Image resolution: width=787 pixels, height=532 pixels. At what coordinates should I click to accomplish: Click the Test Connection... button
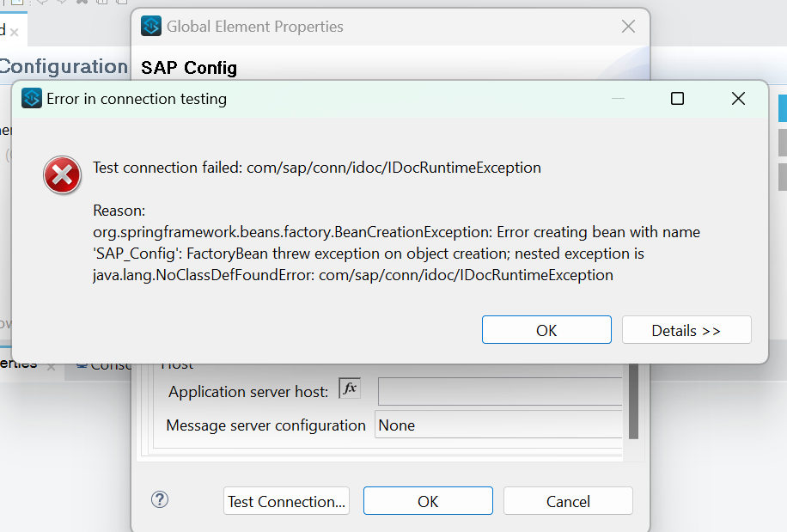click(x=287, y=501)
